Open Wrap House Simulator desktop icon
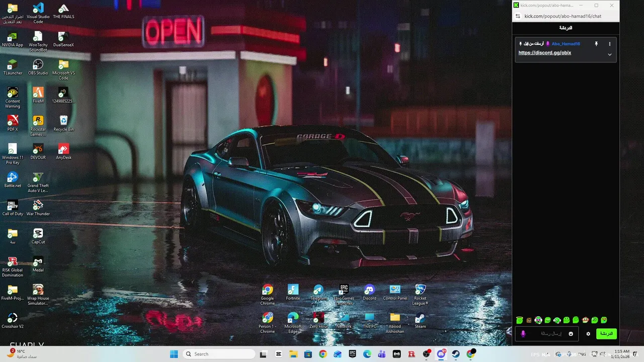Viewport: 644px width, 362px height. click(38, 295)
